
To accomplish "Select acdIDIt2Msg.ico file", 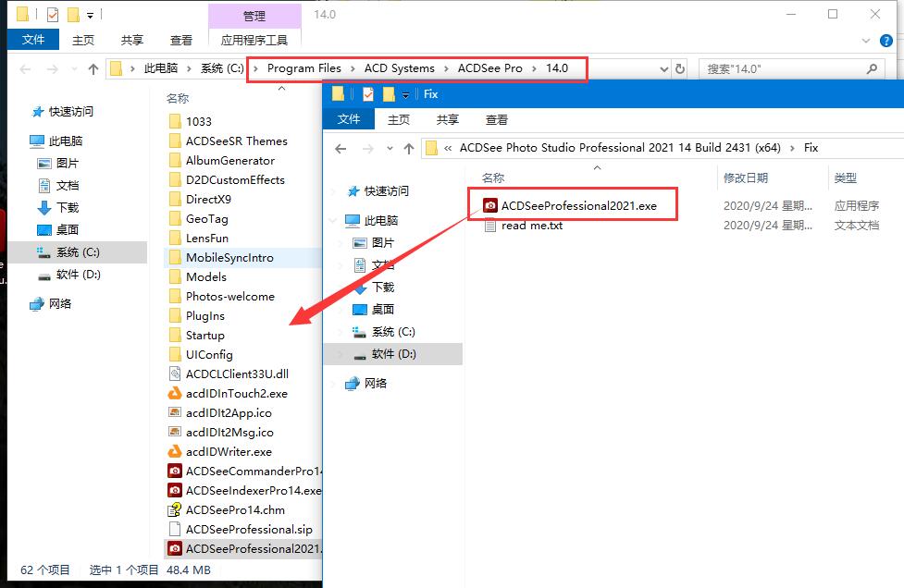I will pos(221,433).
